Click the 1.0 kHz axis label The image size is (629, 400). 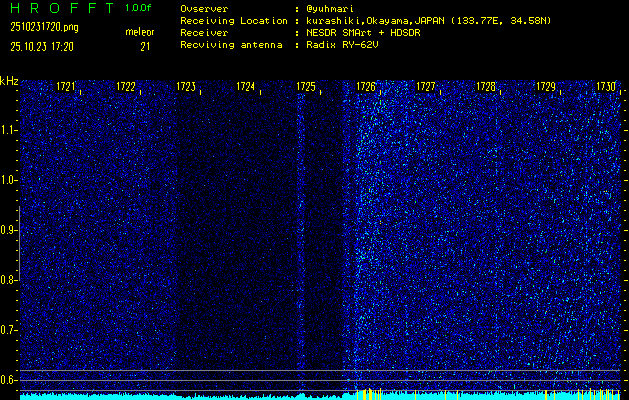pyautogui.click(x=8, y=180)
